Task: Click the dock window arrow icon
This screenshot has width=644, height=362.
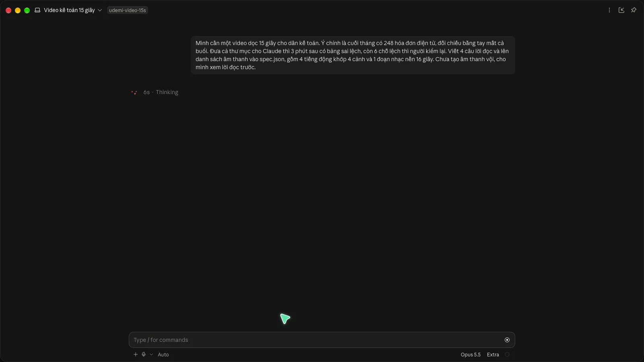Action: point(621,10)
